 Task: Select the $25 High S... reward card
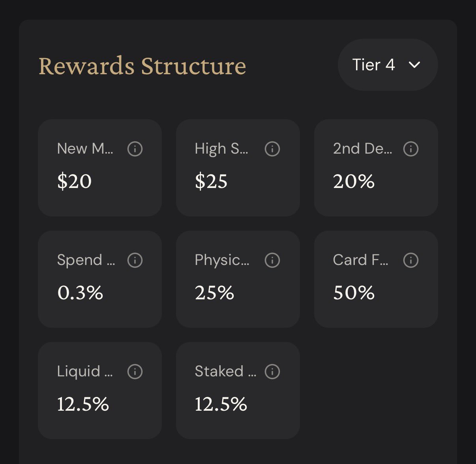[238, 168]
